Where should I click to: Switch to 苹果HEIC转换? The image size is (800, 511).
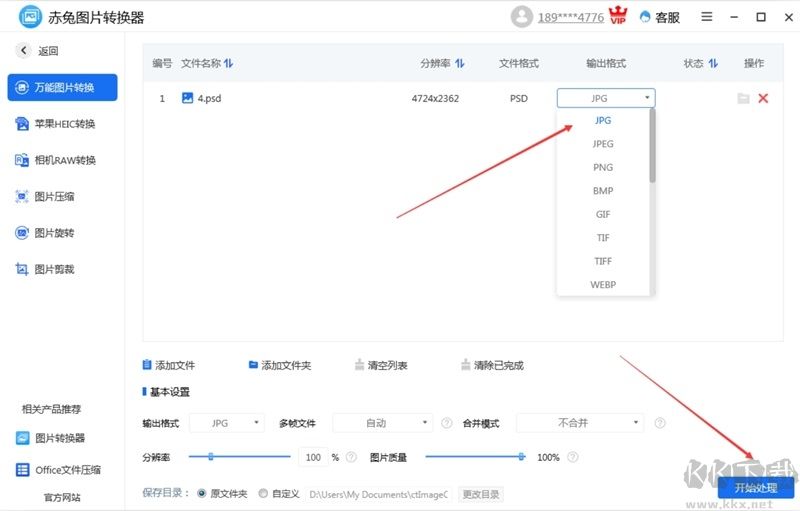click(55, 124)
